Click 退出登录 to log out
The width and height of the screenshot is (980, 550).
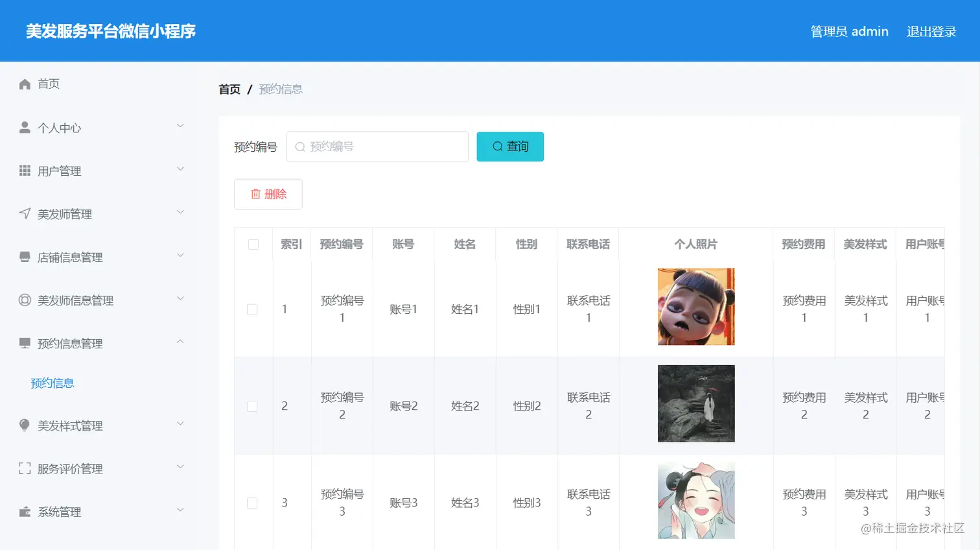pyautogui.click(x=931, y=31)
